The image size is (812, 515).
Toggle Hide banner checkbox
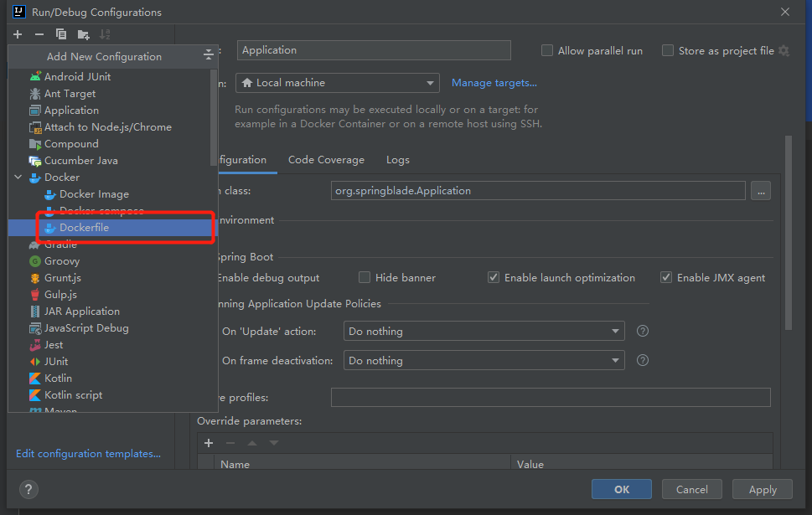click(x=365, y=278)
